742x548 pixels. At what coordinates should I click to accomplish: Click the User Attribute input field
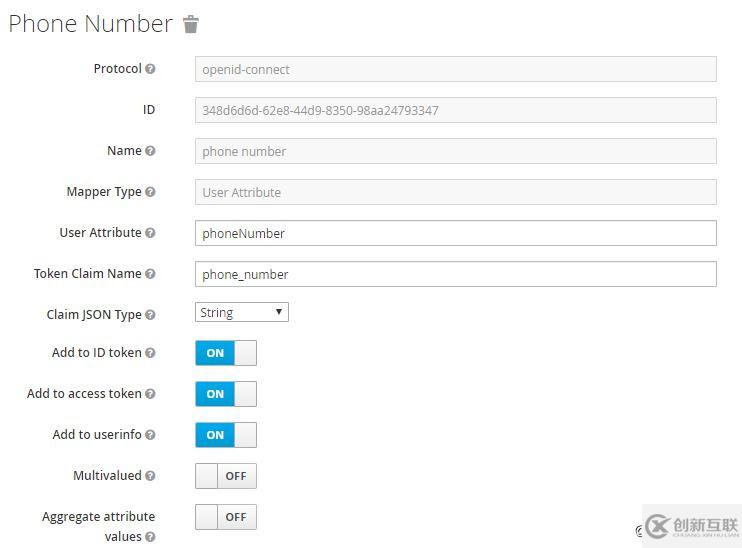(x=455, y=233)
